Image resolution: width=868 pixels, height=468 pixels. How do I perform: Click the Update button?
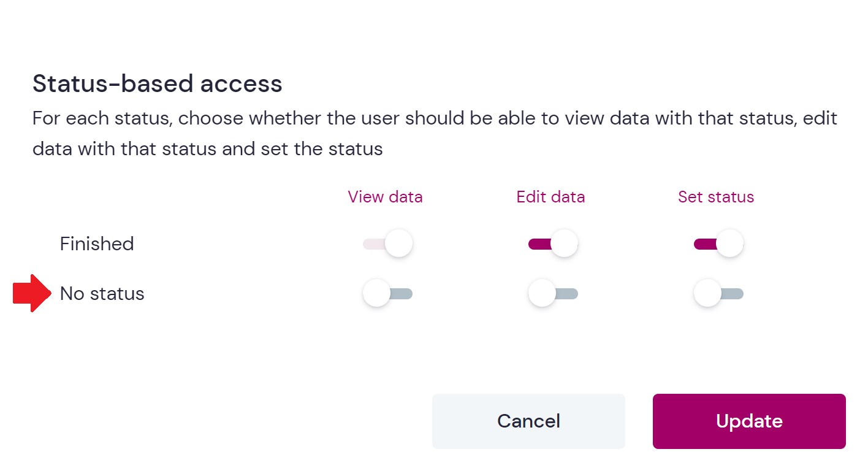click(749, 421)
